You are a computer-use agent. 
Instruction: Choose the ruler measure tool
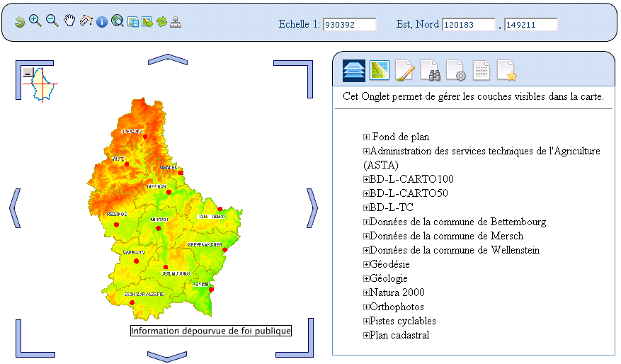(x=86, y=21)
